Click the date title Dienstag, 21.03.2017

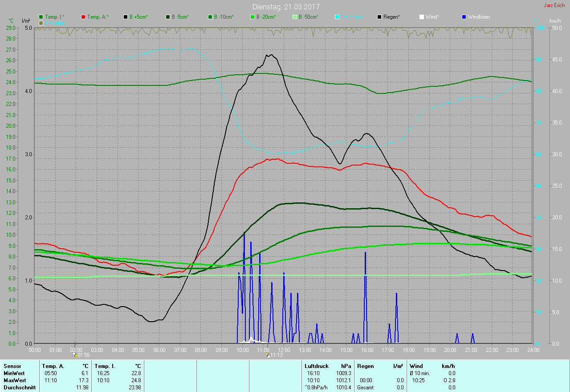click(x=286, y=7)
